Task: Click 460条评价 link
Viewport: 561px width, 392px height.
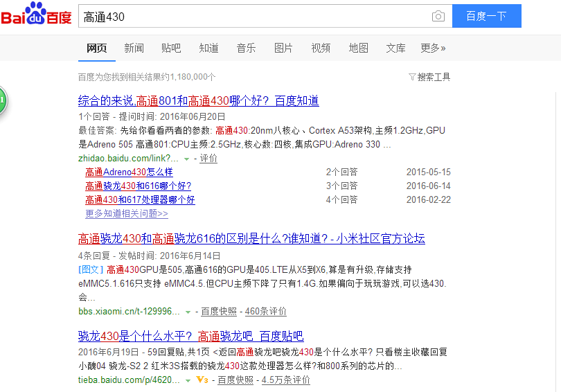Action: point(266,312)
